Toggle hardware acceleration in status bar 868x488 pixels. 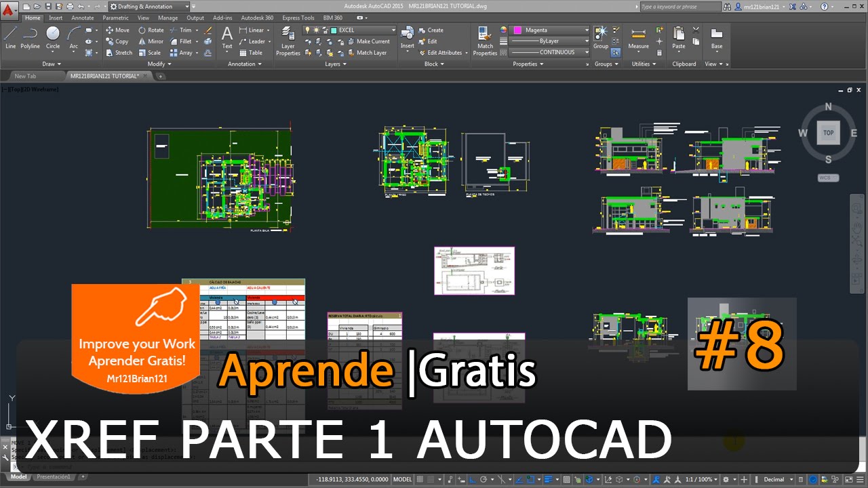(813, 479)
